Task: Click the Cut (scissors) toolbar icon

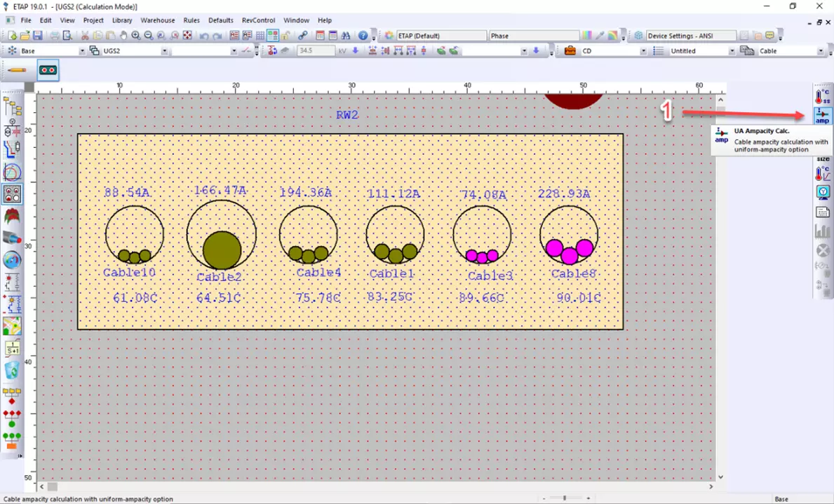Action: [x=85, y=35]
